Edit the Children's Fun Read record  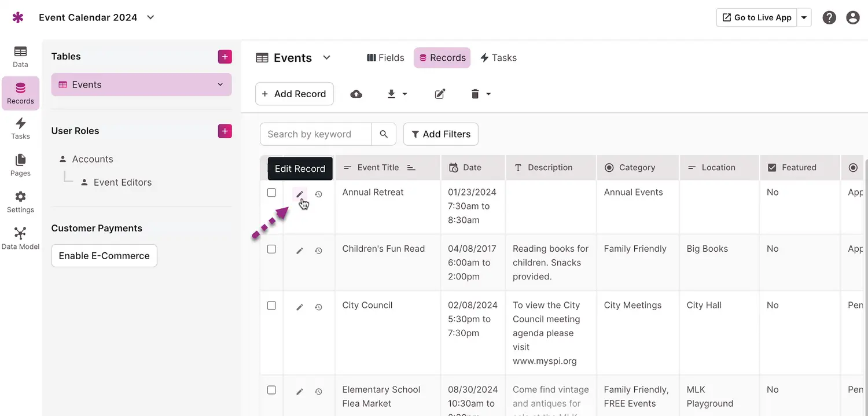coord(300,251)
